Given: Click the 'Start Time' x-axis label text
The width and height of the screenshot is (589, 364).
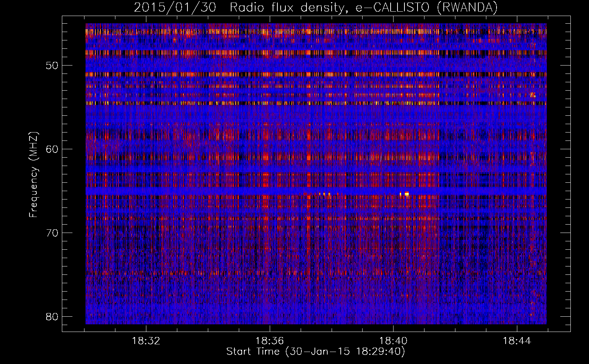Looking at the screenshot, I should click(x=253, y=352).
